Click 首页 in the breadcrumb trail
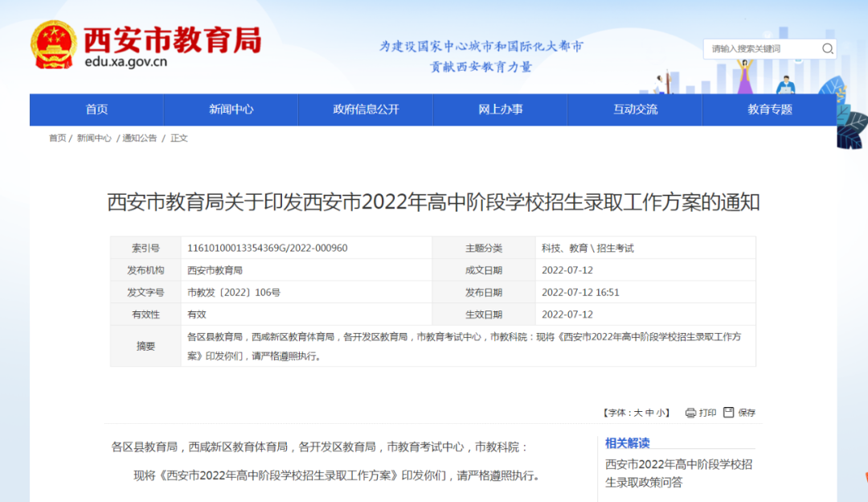 click(57, 138)
